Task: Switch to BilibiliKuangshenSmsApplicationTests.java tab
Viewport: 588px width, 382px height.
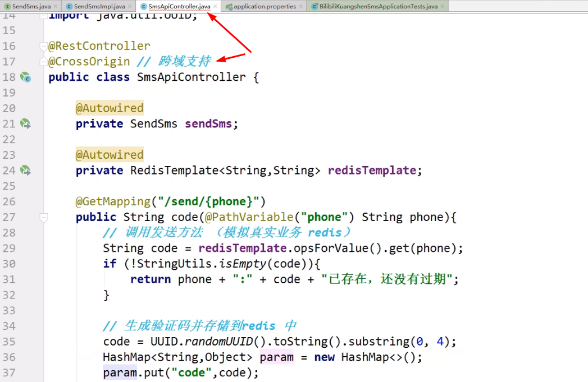Action: point(379,6)
